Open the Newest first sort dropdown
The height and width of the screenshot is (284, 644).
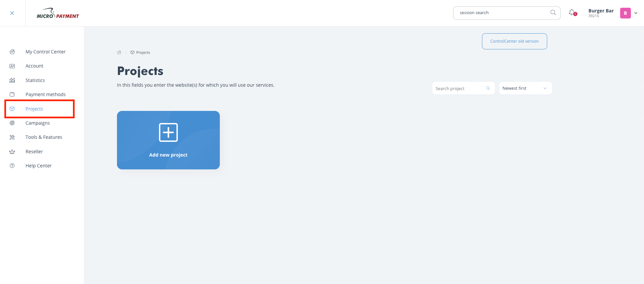(525, 88)
